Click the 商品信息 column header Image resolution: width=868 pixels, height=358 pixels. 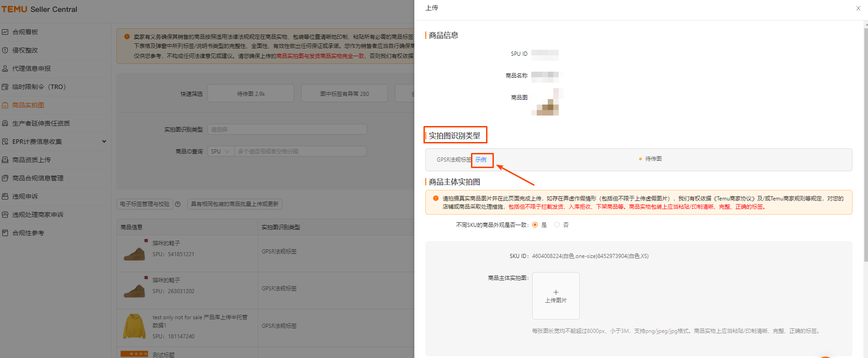point(132,227)
